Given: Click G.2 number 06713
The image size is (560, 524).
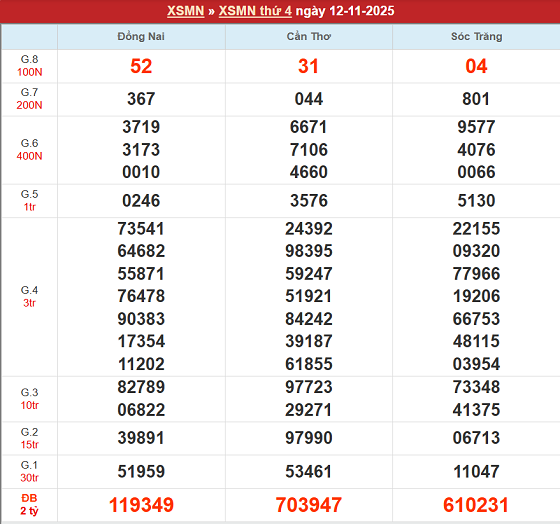Looking at the screenshot, I should click(x=476, y=438).
